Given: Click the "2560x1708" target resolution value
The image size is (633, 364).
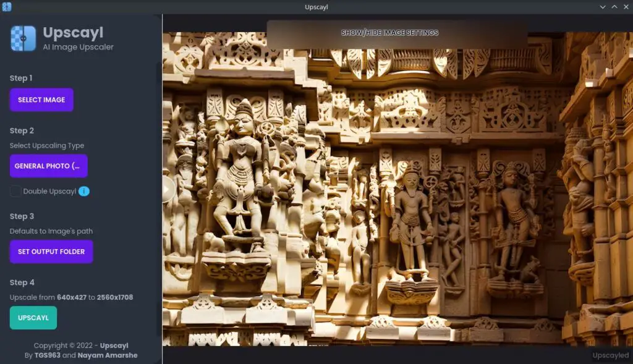Looking at the screenshot, I should pyautogui.click(x=114, y=297).
